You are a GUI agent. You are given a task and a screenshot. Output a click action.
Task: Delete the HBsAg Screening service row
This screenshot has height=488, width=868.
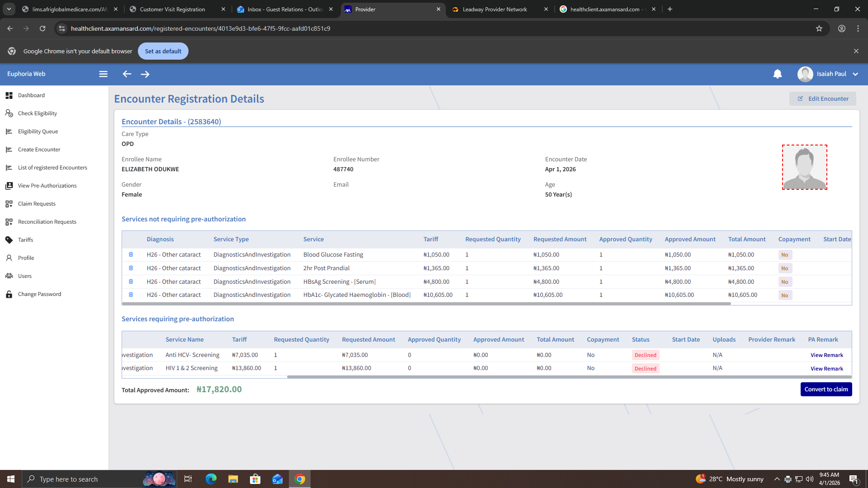point(131,282)
